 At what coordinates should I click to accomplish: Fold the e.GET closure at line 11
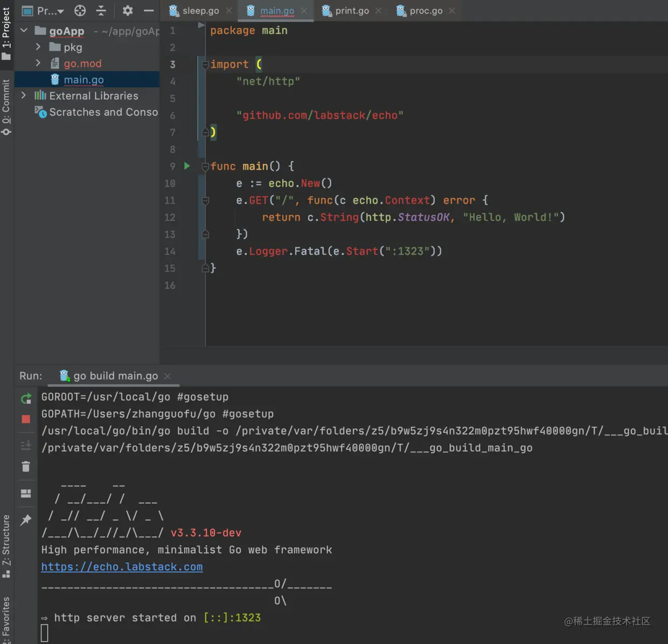205,200
